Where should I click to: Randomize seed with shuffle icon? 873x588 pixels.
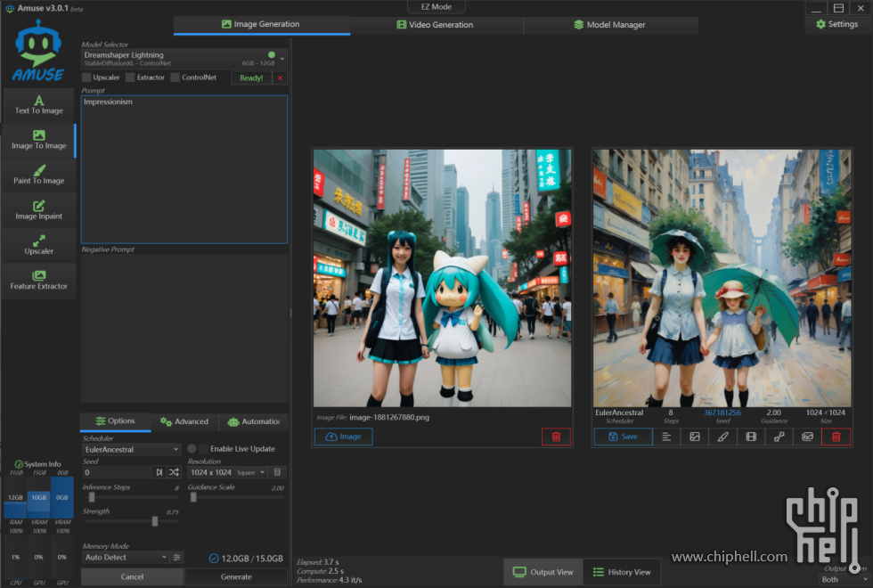(175, 472)
